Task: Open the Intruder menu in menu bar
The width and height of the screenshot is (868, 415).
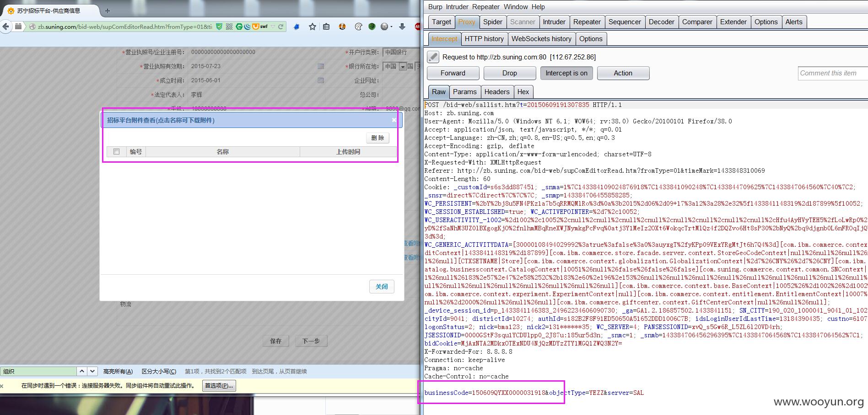Action: click(x=457, y=7)
